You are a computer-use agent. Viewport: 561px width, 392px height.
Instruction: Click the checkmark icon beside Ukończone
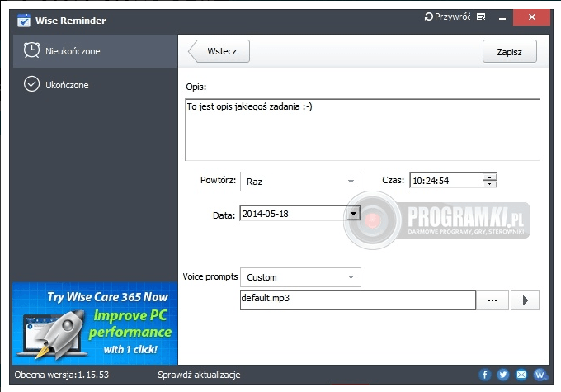[32, 84]
